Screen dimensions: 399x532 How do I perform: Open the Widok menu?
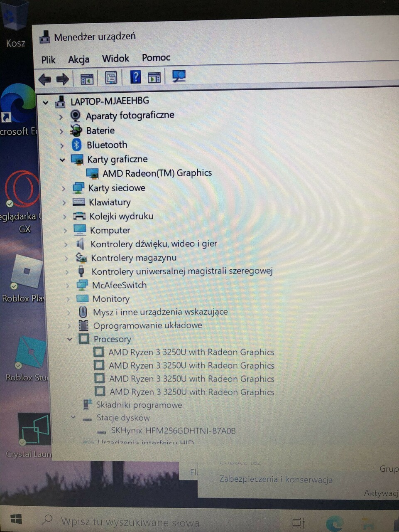[x=115, y=58]
